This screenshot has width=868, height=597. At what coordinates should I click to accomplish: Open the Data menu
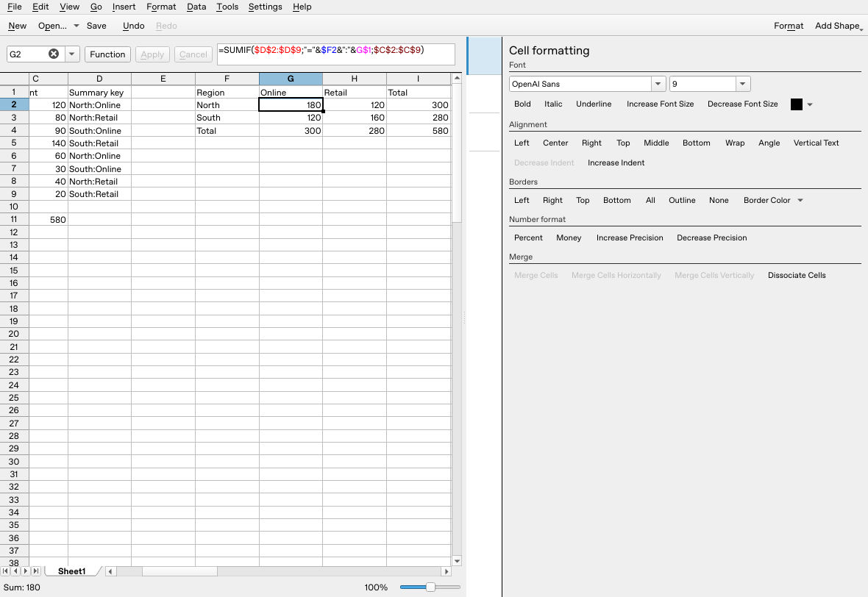[196, 7]
